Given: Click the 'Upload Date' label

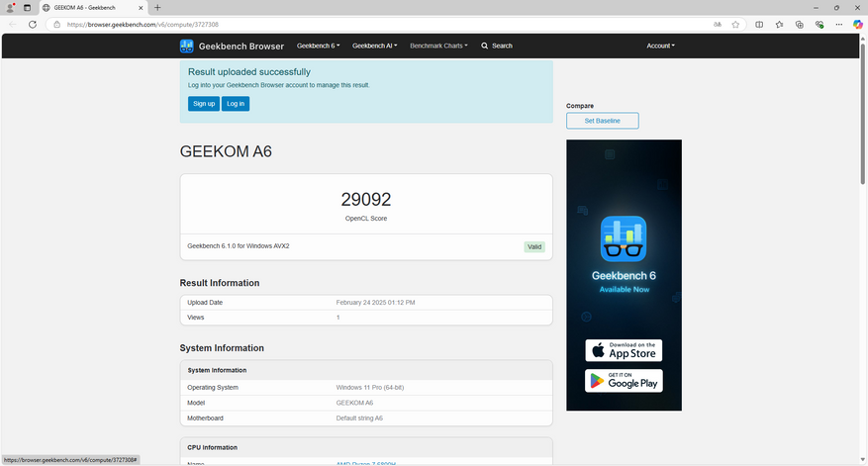Looking at the screenshot, I should [x=205, y=303].
